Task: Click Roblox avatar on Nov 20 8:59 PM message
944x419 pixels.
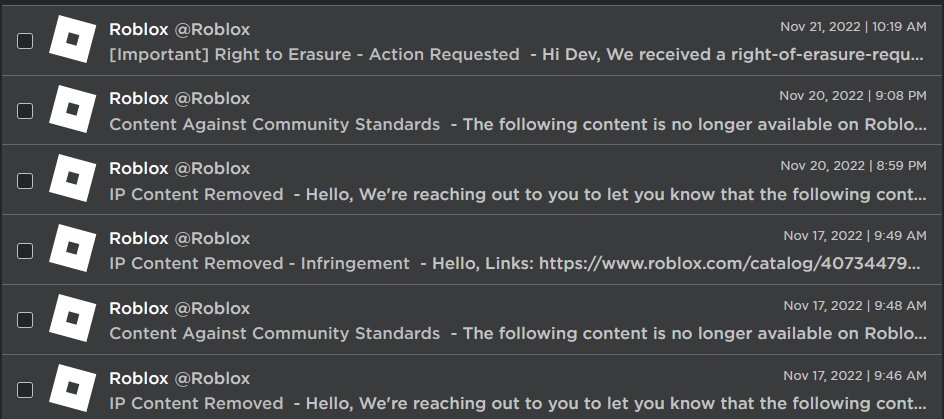Action: point(72,178)
